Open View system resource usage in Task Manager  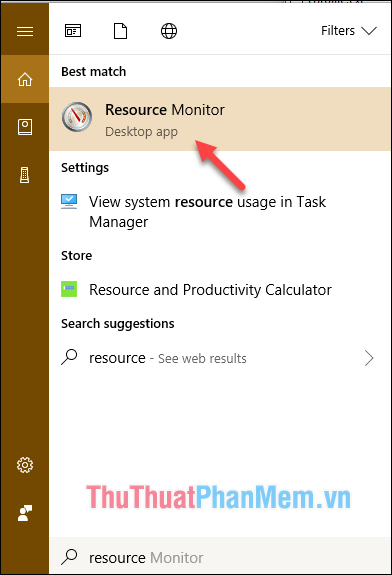click(220, 212)
